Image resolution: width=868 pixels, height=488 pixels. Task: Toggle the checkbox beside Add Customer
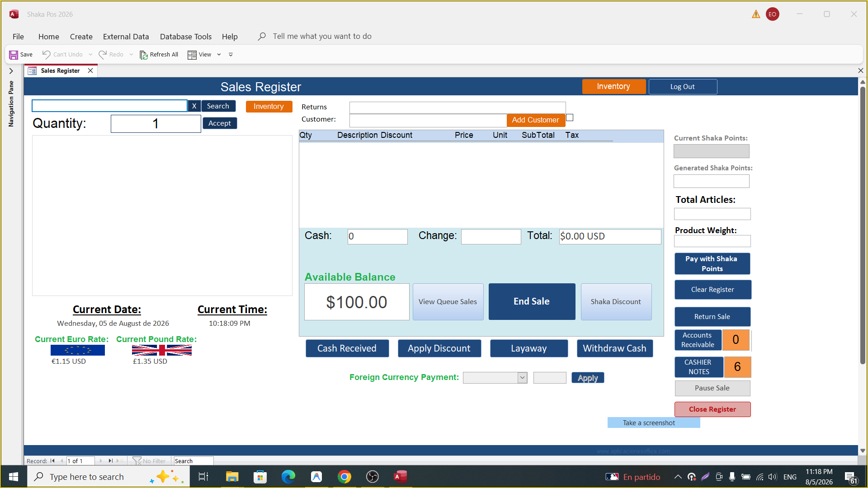570,117
